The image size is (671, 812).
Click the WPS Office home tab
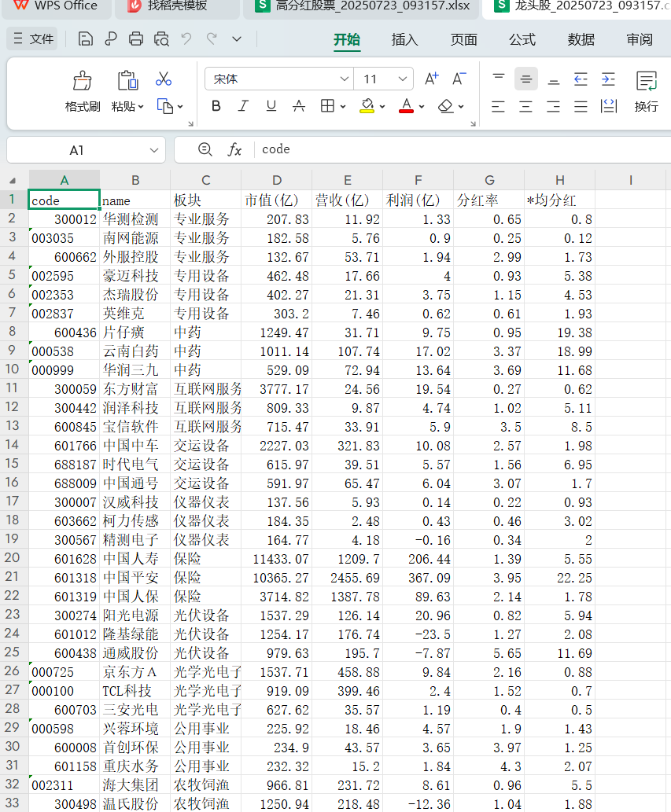(x=55, y=7)
